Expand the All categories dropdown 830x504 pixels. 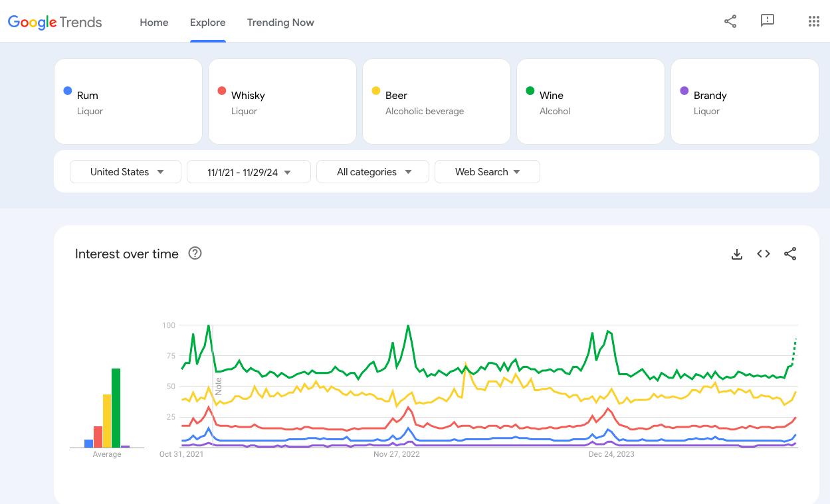(x=373, y=172)
